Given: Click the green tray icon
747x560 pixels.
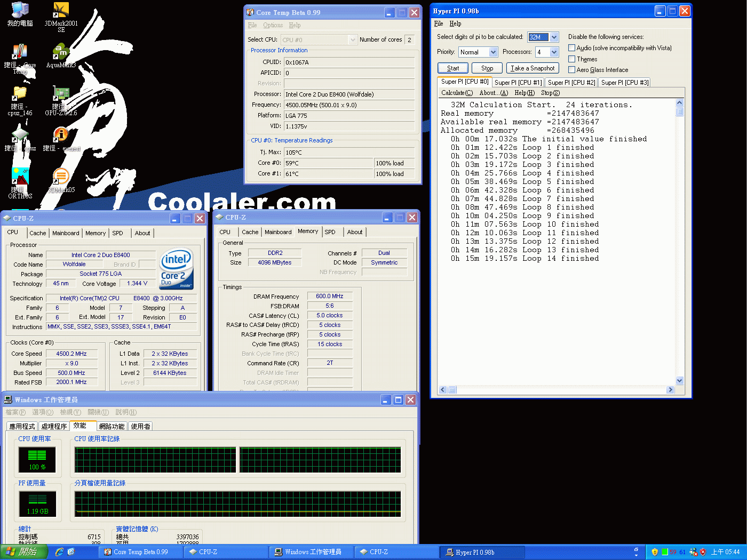Looking at the screenshot, I should click(x=665, y=552).
